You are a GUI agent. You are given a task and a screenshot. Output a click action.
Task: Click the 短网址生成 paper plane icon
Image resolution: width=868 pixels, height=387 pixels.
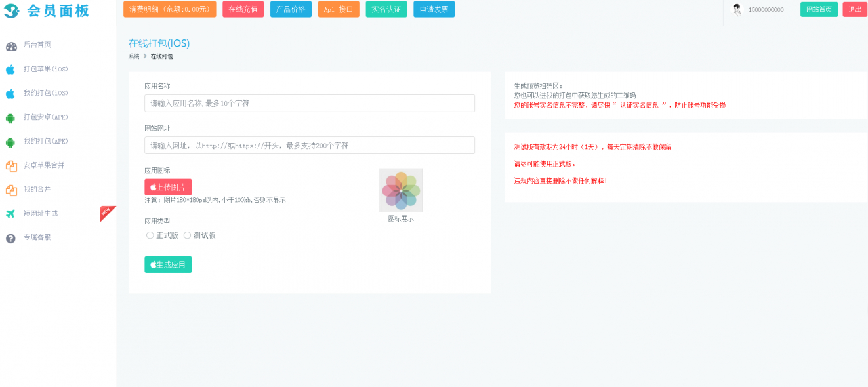[x=9, y=213]
